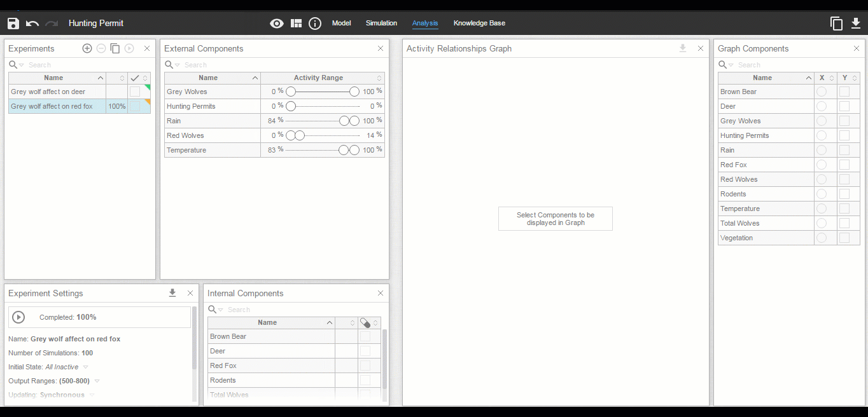Click the save icon in top toolbar
Viewport: 868px width, 417px height.
click(13, 24)
